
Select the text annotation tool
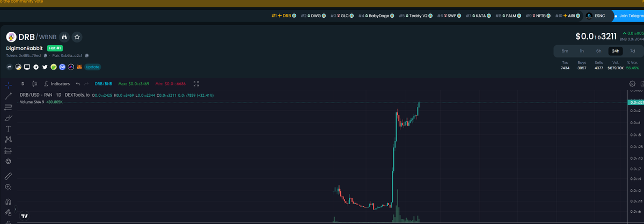click(x=8, y=128)
